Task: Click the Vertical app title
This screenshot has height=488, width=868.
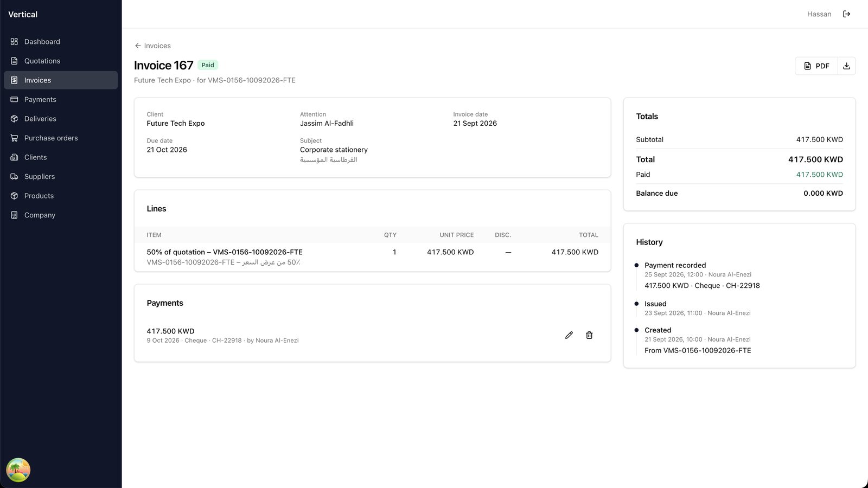Action: point(23,15)
